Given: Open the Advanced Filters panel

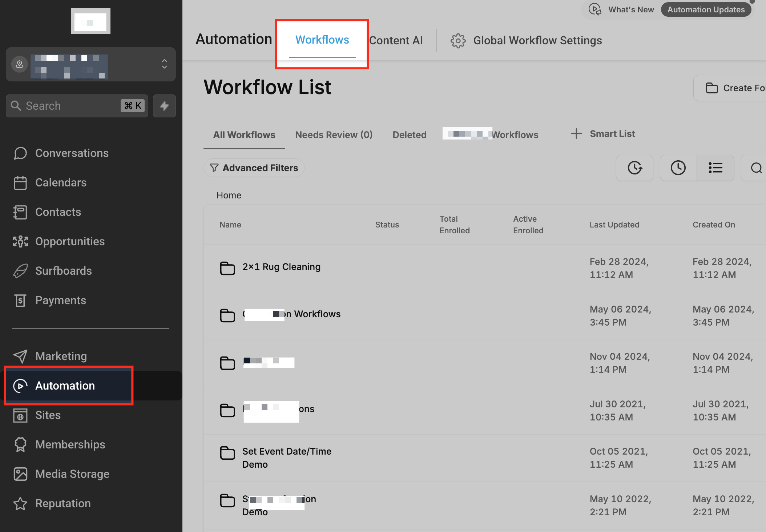Looking at the screenshot, I should pyautogui.click(x=254, y=168).
